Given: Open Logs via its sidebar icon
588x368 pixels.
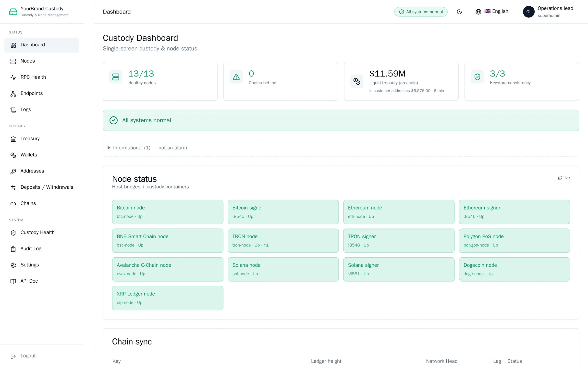Looking at the screenshot, I should [13, 110].
